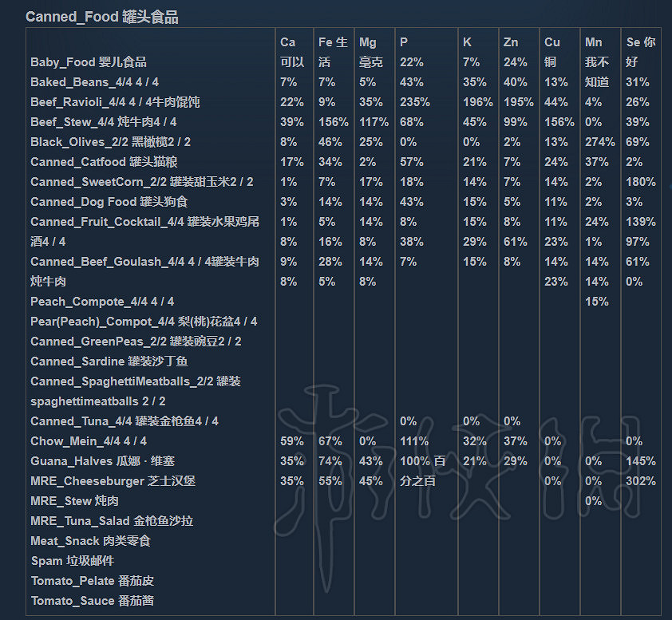Select the Spam row label
The width and height of the screenshot is (672, 620).
tap(72, 561)
